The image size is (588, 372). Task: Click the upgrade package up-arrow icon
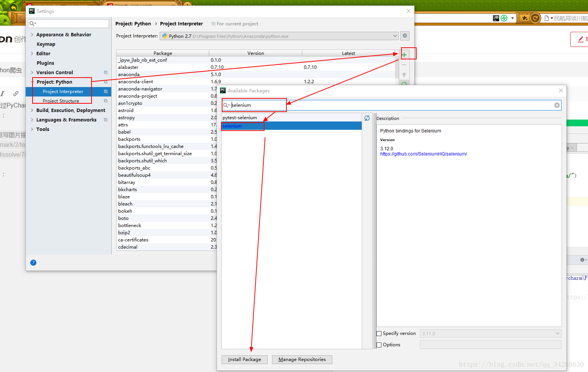pyautogui.click(x=404, y=75)
